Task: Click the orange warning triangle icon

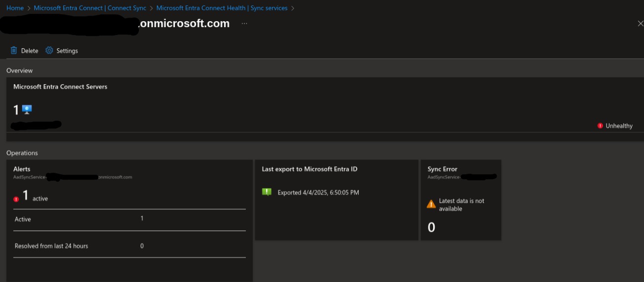Action: tap(431, 204)
